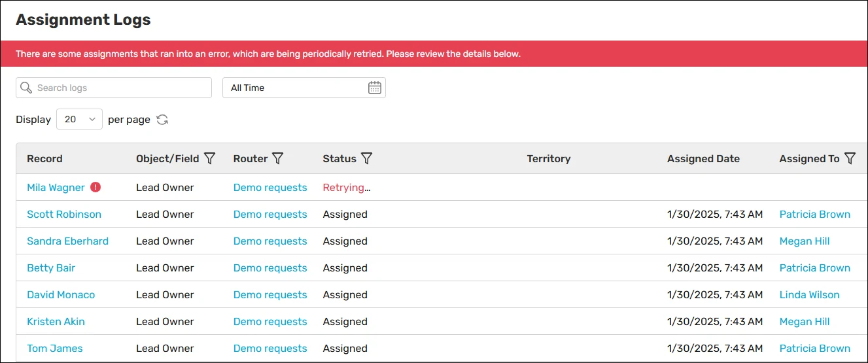Viewport: 868px width, 363px height.
Task: Filter the Router column funnel icon
Action: 278,158
